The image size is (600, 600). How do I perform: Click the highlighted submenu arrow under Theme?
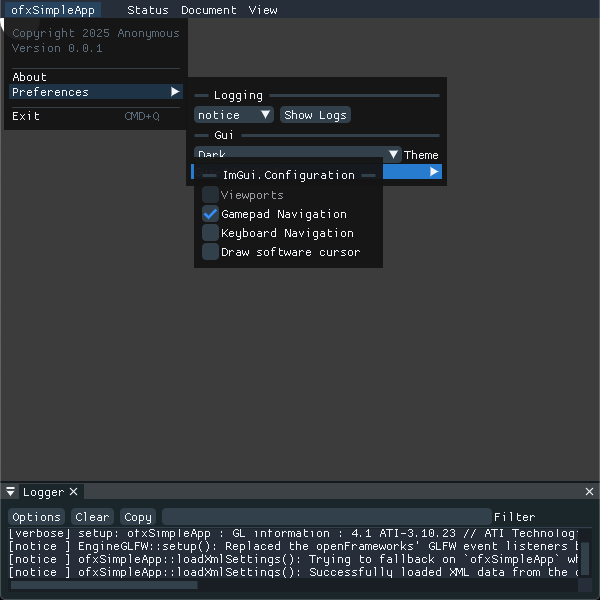tap(434, 172)
